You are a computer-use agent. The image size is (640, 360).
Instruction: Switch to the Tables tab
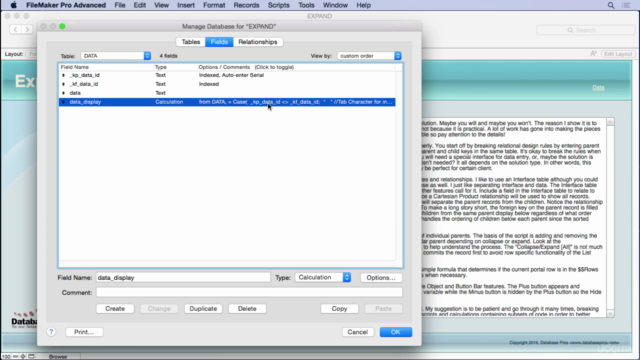tap(191, 42)
